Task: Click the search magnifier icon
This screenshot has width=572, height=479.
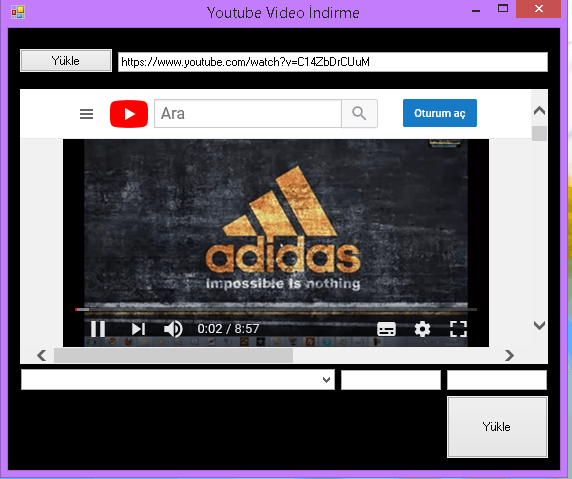Action: [x=359, y=113]
